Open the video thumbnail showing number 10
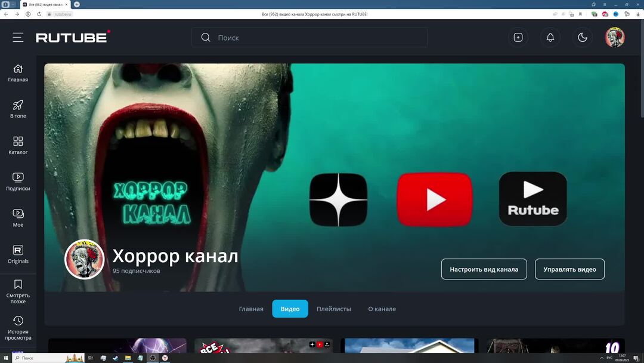The image size is (644, 363). point(556,345)
